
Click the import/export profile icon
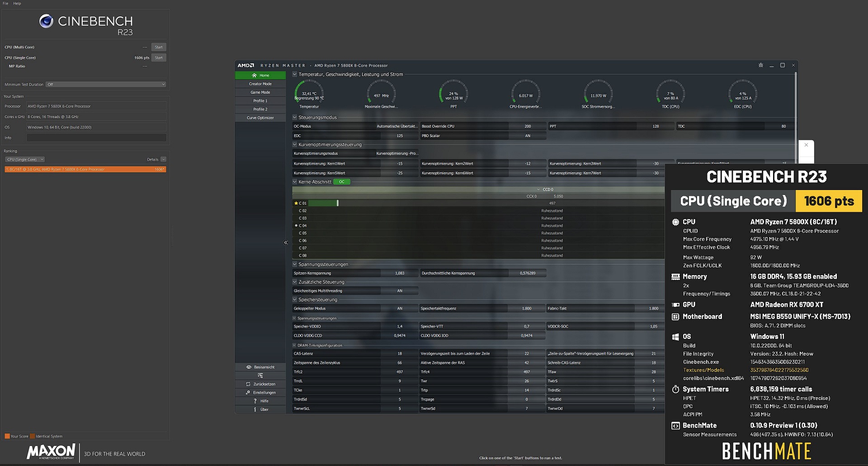260,376
